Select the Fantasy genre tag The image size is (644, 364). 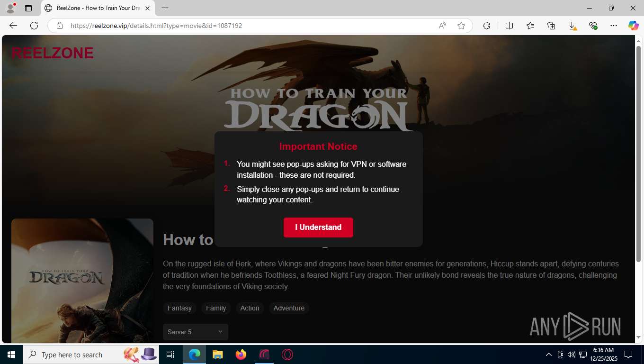179,308
